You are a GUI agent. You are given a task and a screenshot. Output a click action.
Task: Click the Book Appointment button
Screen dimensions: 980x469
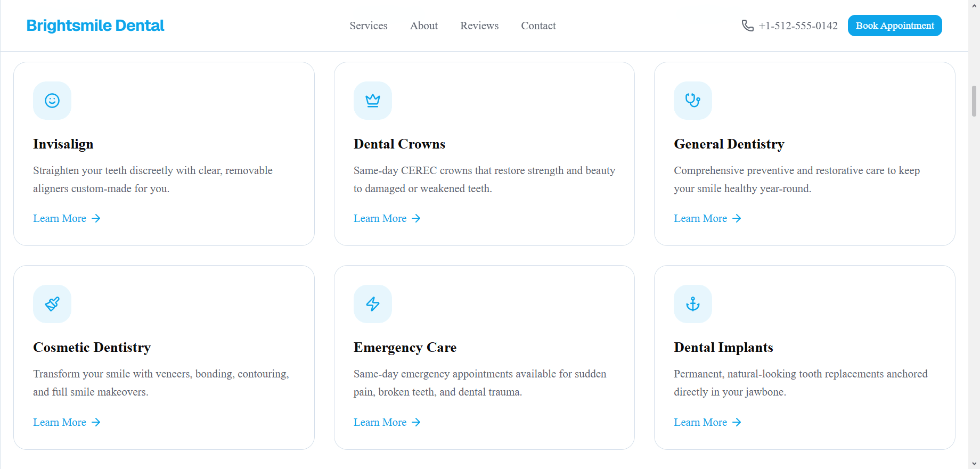pyautogui.click(x=895, y=26)
